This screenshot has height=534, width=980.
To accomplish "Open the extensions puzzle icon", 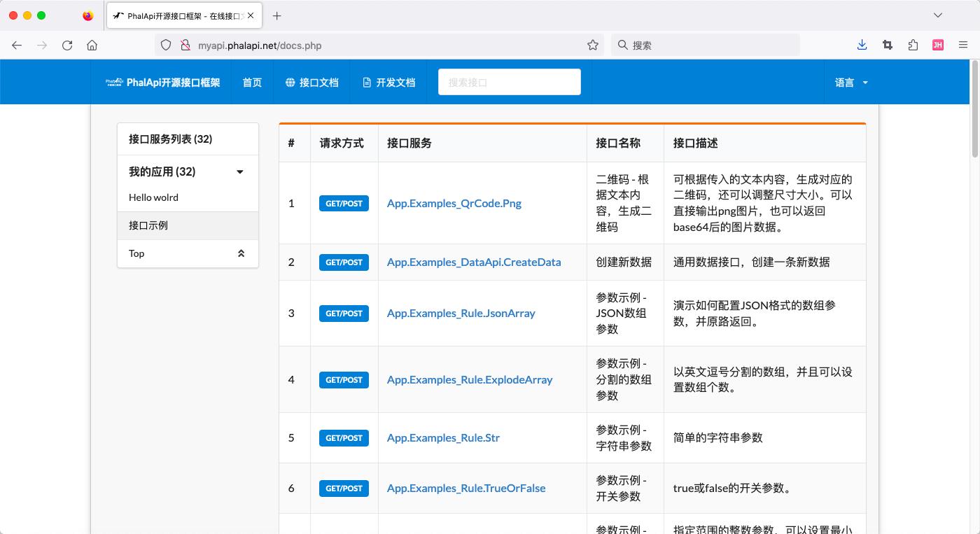I will pyautogui.click(x=913, y=45).
